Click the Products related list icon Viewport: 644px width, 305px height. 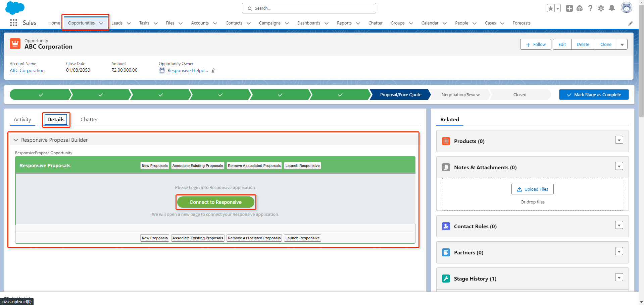[x=446, y=141]
